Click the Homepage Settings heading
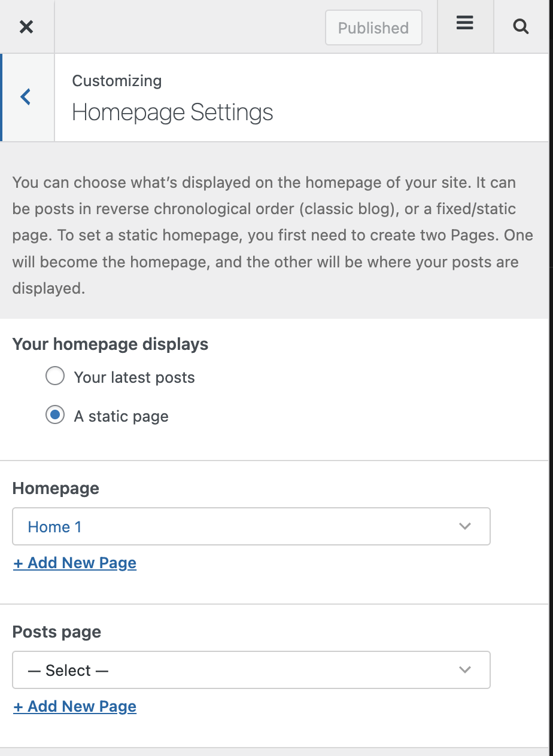This screenshot has width=553, height=756. click(172, 112)
